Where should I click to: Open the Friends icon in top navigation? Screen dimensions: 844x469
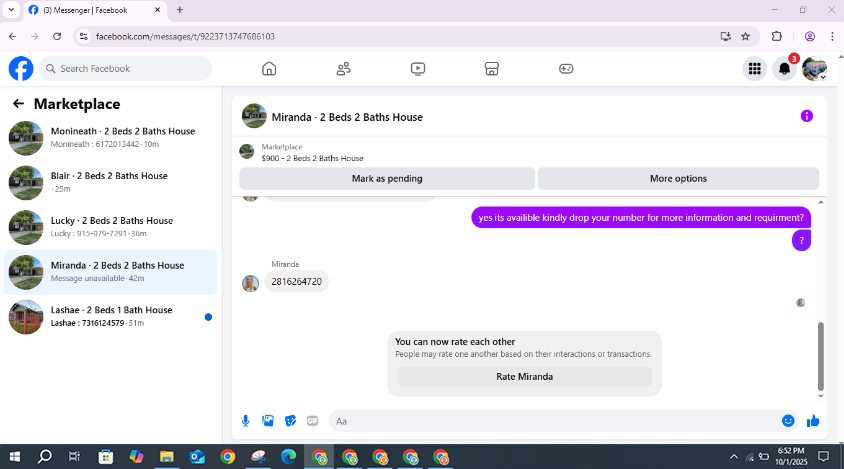tap(343, 69)
